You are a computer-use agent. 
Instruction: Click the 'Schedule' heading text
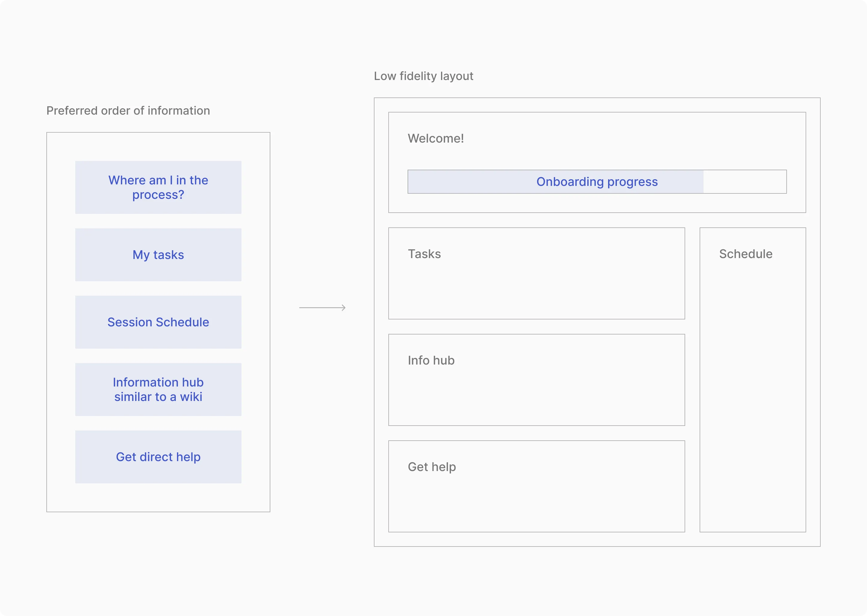pyautogui.click(x=745, y=254)
